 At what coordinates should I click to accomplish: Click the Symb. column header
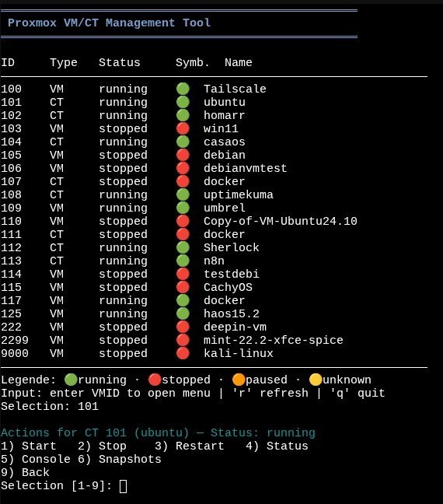click(193, 62)
